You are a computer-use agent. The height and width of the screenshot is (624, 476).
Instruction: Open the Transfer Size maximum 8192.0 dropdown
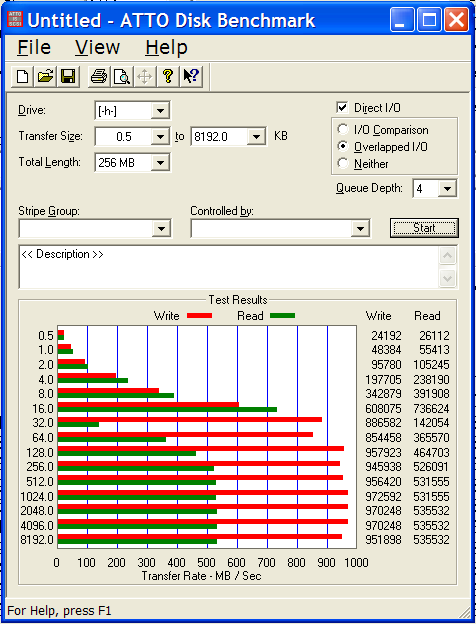[256, 137]
